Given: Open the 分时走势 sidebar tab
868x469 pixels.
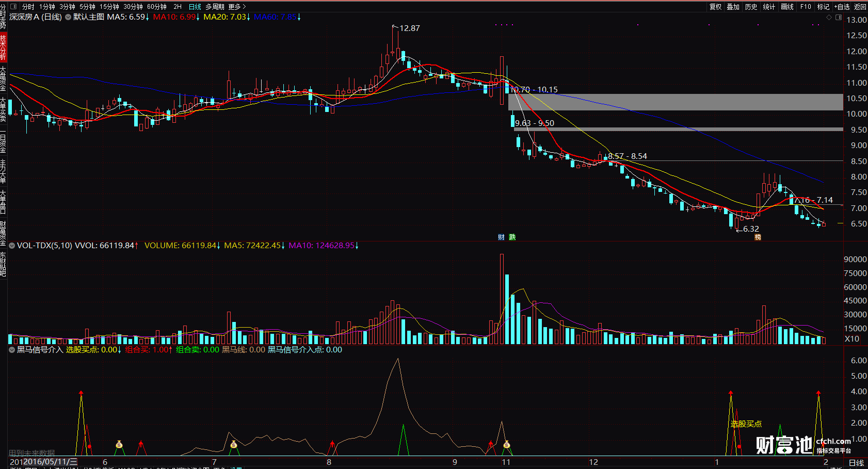Looking at the screenshot, I should (3, 15).
